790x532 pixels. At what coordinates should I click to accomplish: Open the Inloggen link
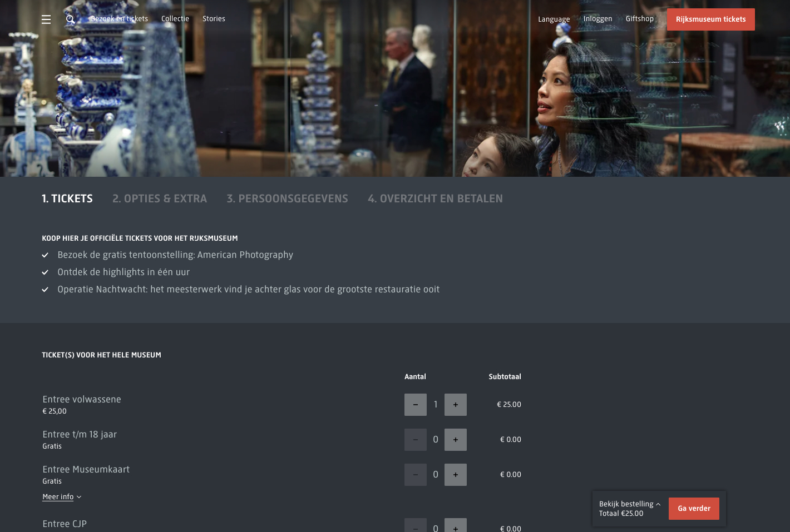[598, 19]
